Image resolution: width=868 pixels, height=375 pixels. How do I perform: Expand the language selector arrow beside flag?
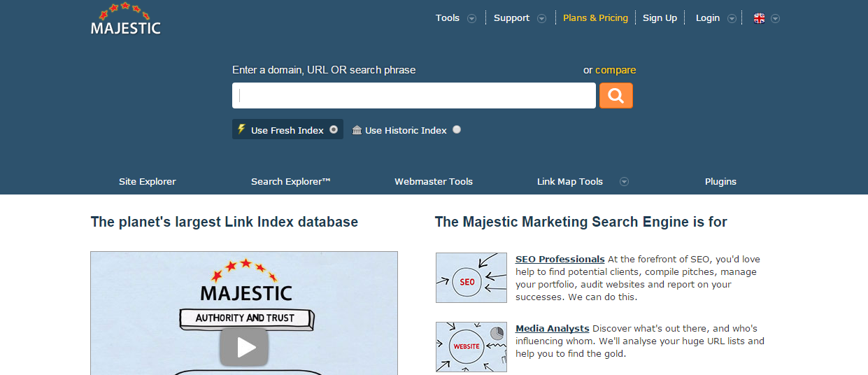point(775,19)
